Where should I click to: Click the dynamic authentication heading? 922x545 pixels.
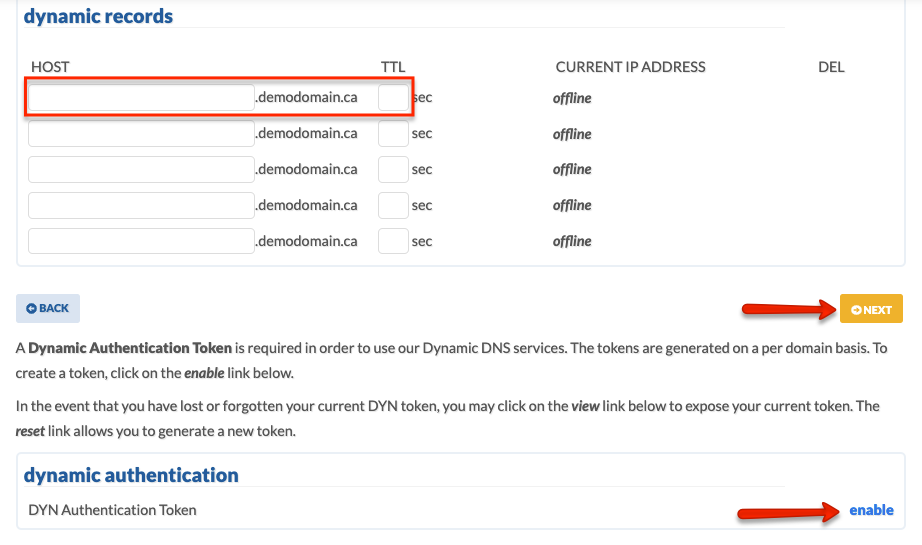point(131,475)
